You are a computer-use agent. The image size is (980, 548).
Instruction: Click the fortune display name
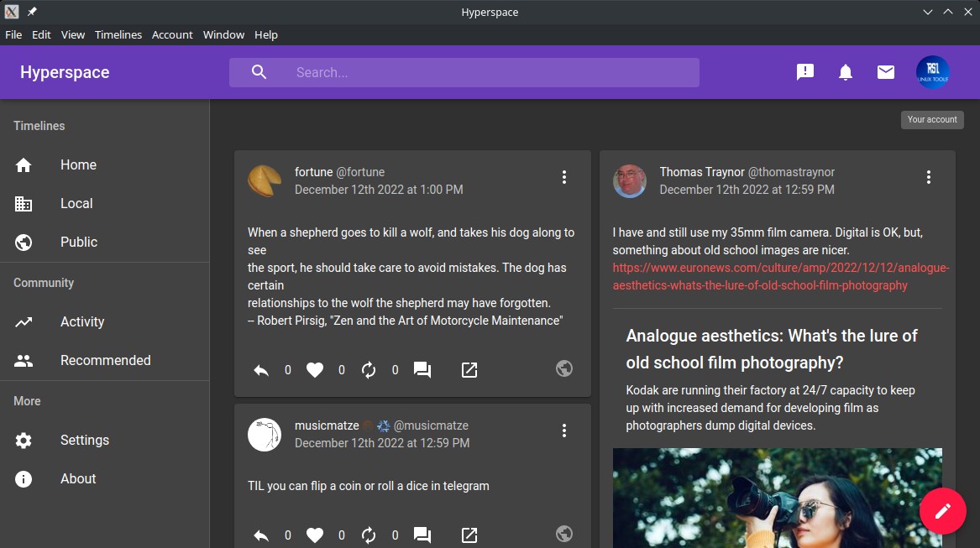pyautogui.click(x=314, y=172)
